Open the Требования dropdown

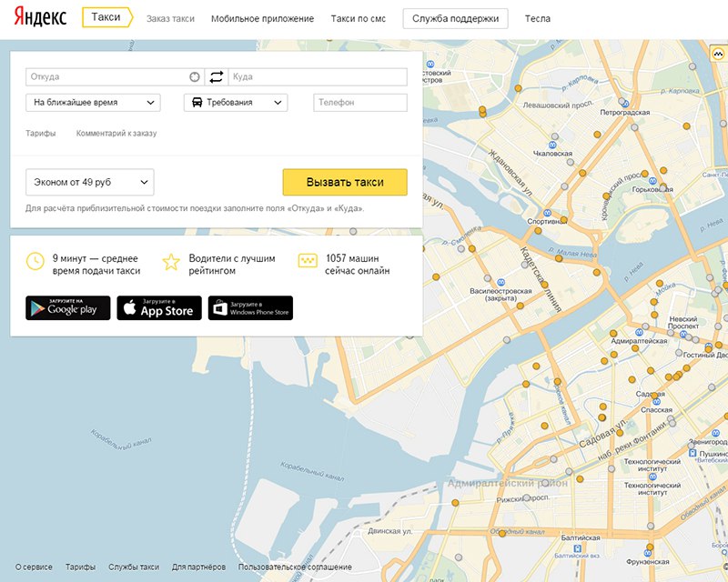(x=236, y=103)
